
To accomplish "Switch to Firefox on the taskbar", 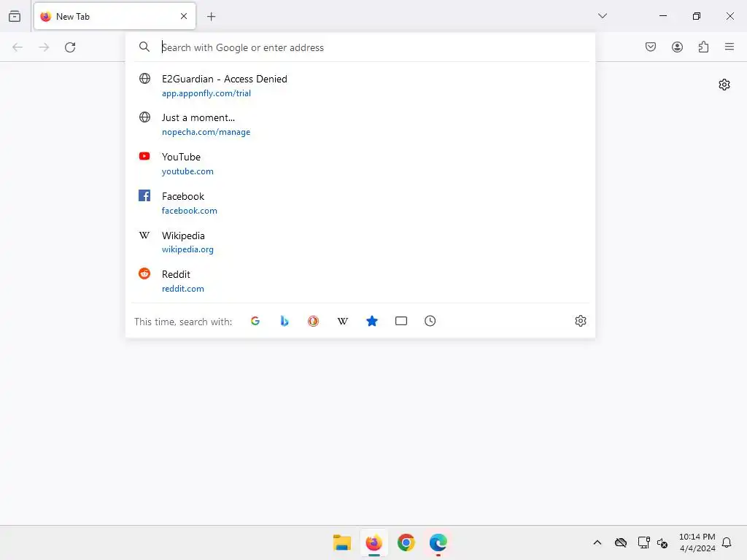I will coord(374,542).
